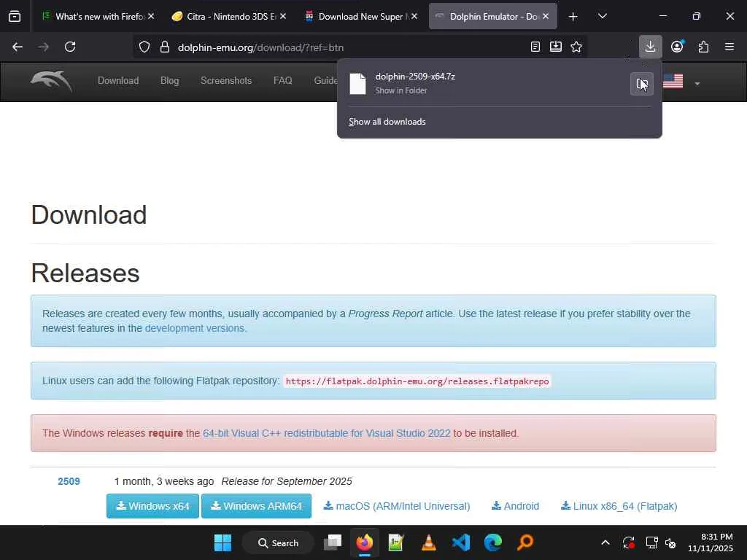
Task: Open the 64-bit Visual C++ redistributable link
Action: pyautogui.click(x=326, y=433)
